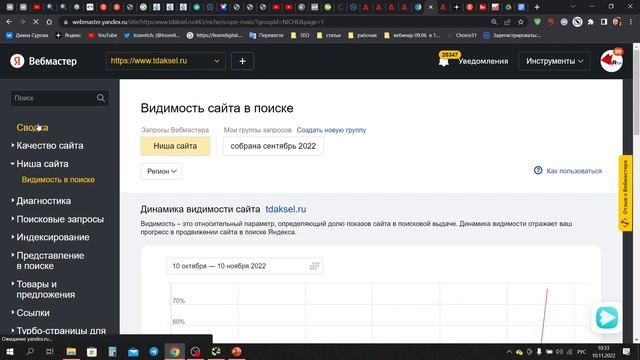Click the sidebar search magnifier icon

point(101,98)
